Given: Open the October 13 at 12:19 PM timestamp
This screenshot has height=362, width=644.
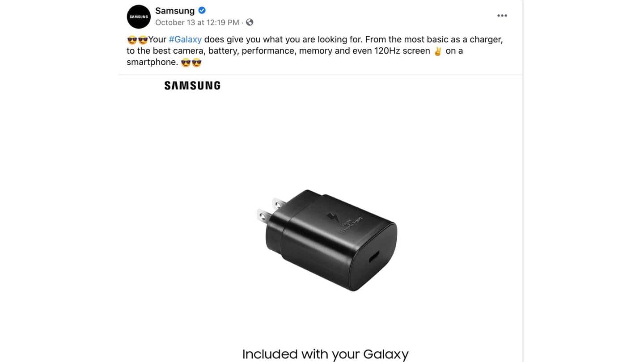Looking at the screenshot, I should [x=197, y=22].
